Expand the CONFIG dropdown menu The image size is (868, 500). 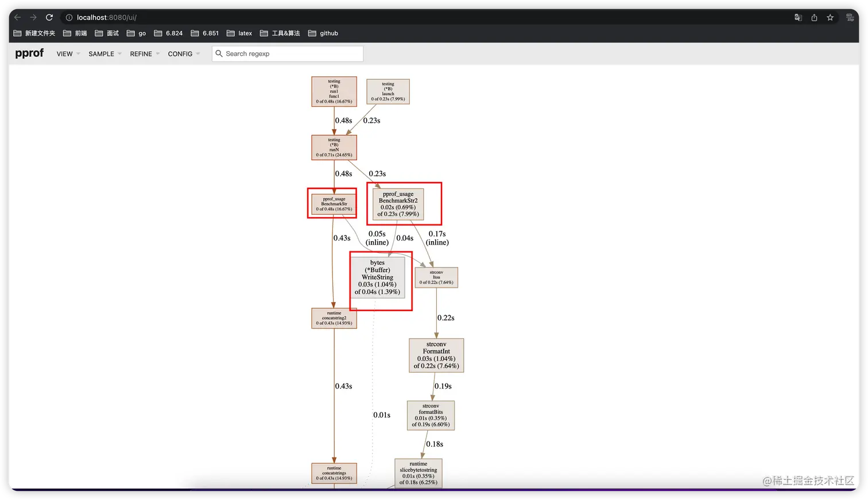click(184, 54)
